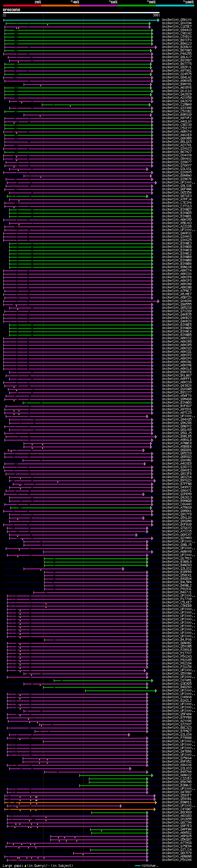Screen dimensions: 197x868
Task: Select hit UniRef100_Q8LKJ7
Action: (x=177, y=57)
